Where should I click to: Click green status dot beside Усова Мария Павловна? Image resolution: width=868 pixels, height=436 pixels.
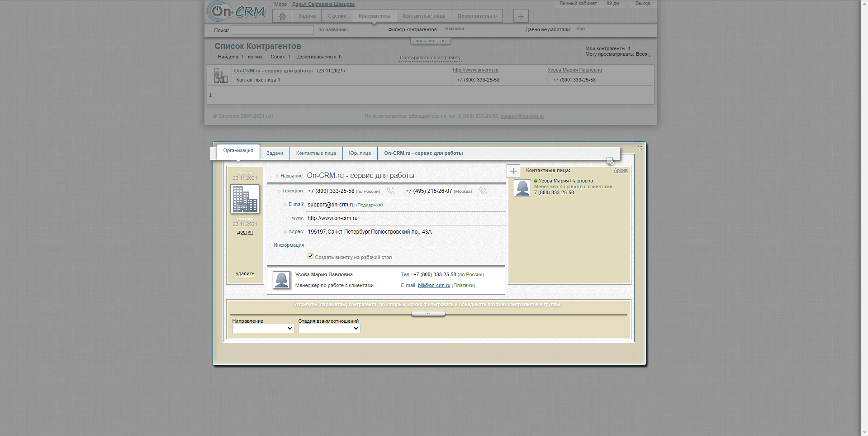click(x=536, y=181)
